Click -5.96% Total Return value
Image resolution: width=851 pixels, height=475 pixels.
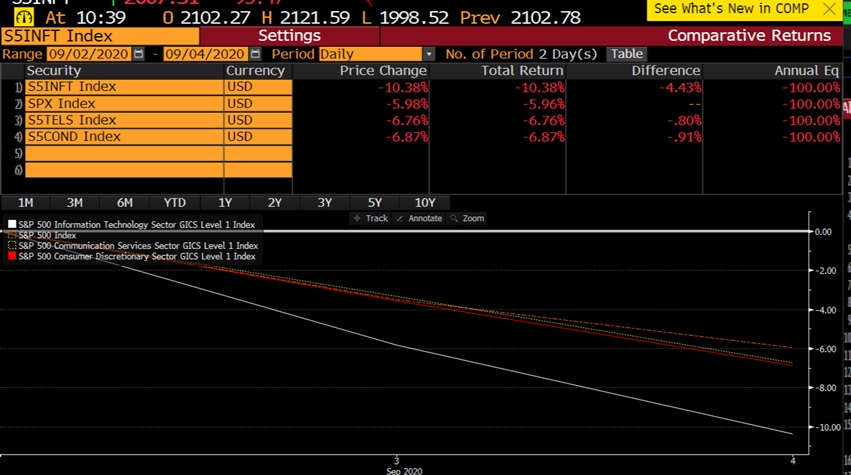coord(543,104)
